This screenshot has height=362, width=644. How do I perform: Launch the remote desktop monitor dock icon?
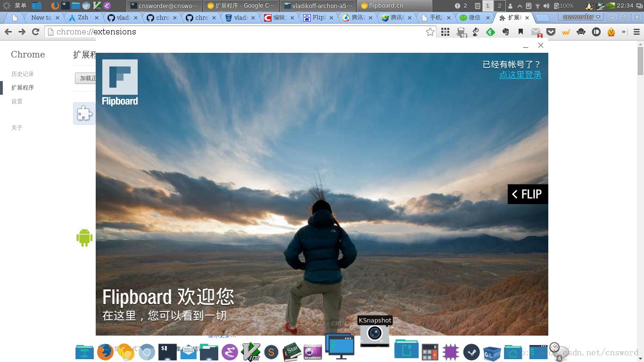[340, 346]
